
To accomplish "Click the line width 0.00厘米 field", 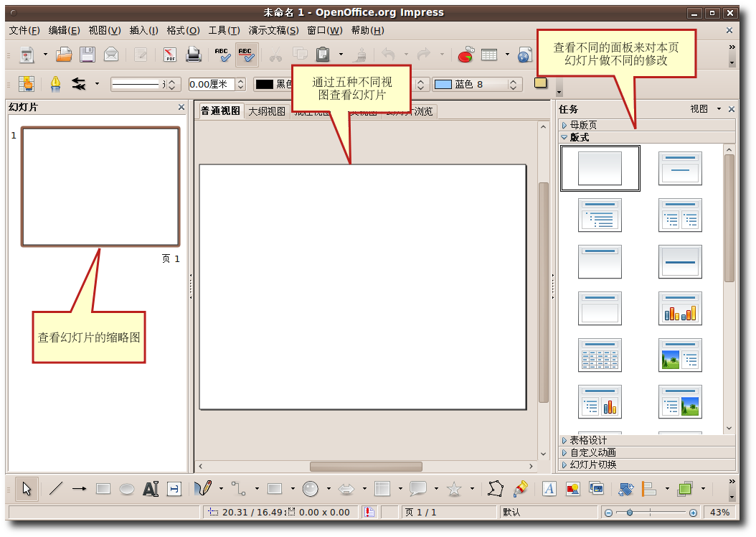I will pos(211,85).
